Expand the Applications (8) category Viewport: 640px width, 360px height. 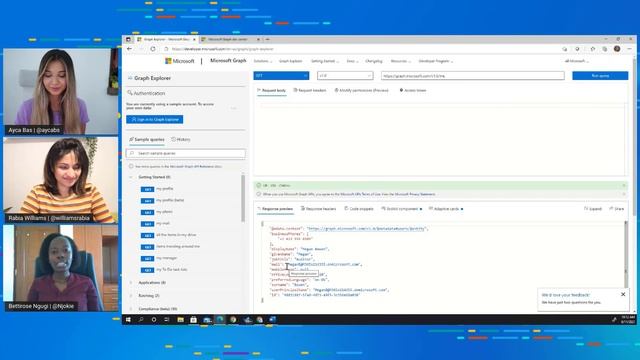point(152,282)
